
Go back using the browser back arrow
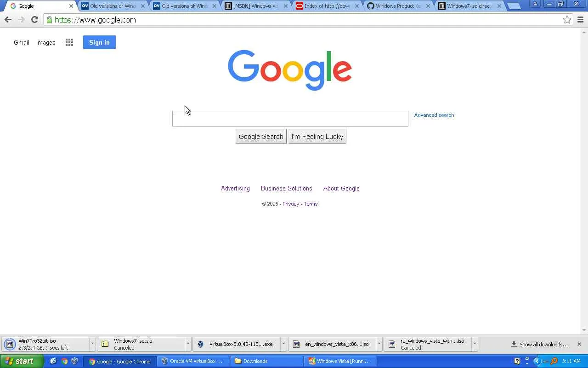[8, 20]
